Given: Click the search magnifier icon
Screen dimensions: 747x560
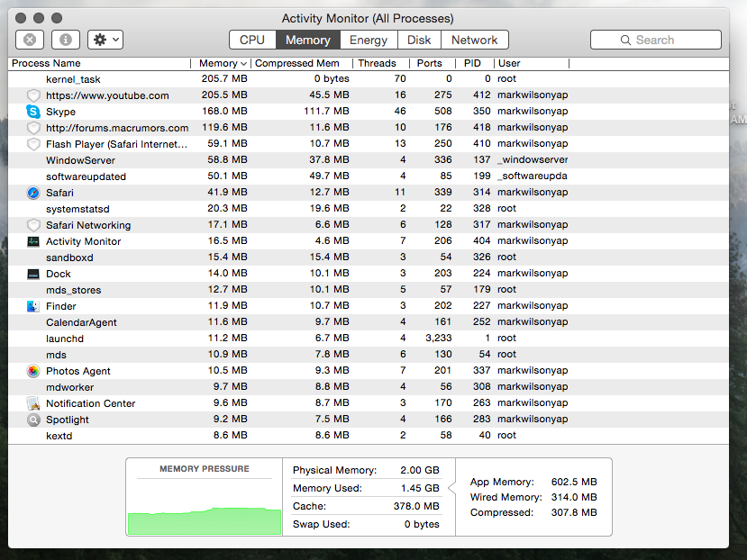Looking at the screenshot, I should click(x=625, y=40).
